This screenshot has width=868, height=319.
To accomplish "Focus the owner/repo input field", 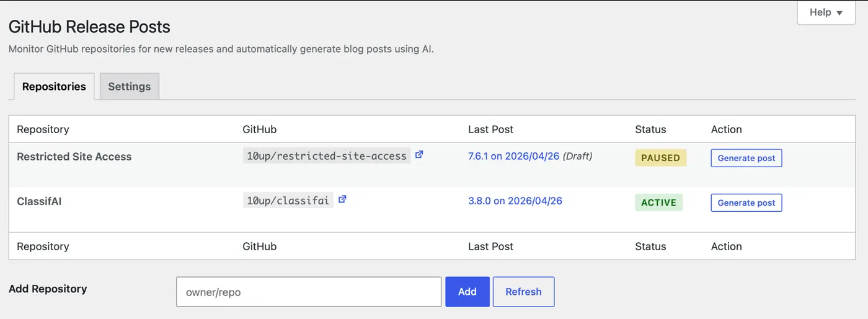I will click(x=309, y=292).
